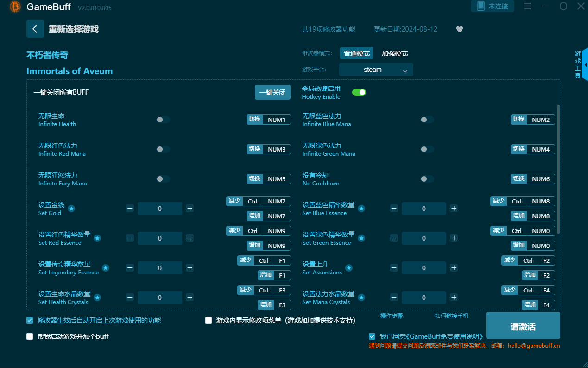Viewport: 588px width, 368px height.
Task: Increase Set Green Essence with plus button
Action: coord(454,238)
